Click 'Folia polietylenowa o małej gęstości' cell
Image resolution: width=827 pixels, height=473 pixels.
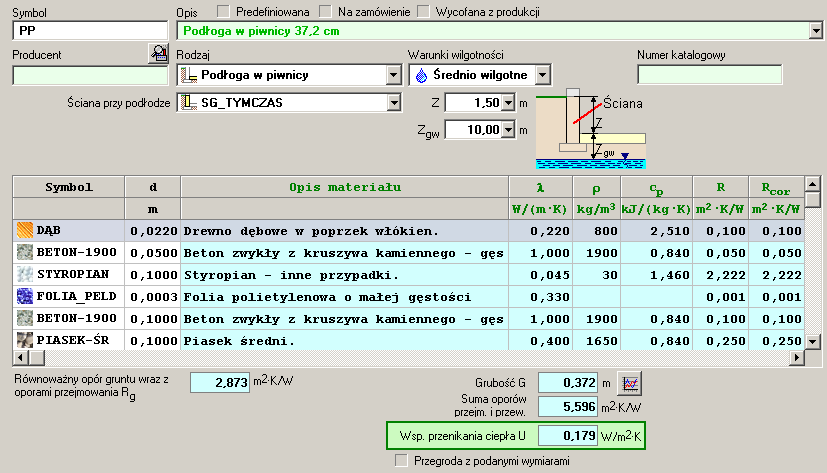coord(345,297)
